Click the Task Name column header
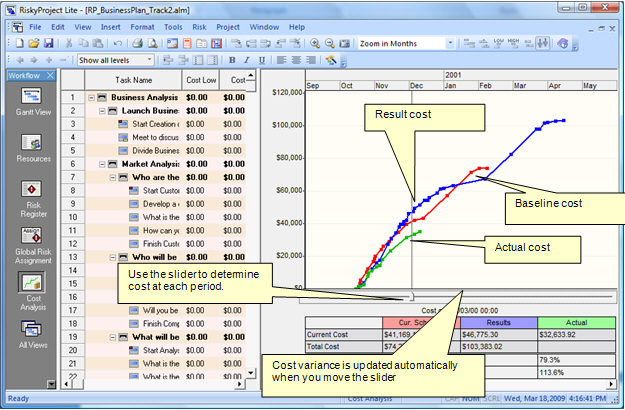This screenshot has height=410, width=625. [132, 80]
